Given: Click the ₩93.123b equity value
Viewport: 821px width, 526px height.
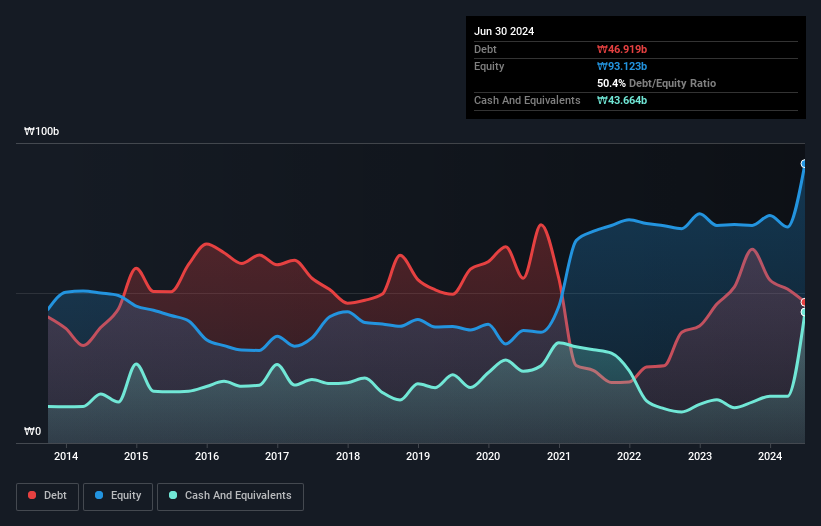Looking at the screenshot, I should (x=622, y=66).
